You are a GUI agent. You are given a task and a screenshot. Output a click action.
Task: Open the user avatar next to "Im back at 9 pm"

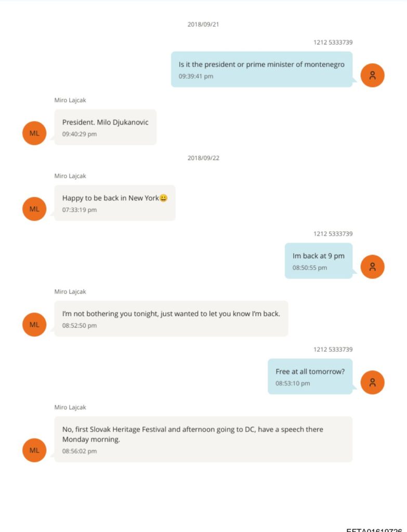[372, 267]
